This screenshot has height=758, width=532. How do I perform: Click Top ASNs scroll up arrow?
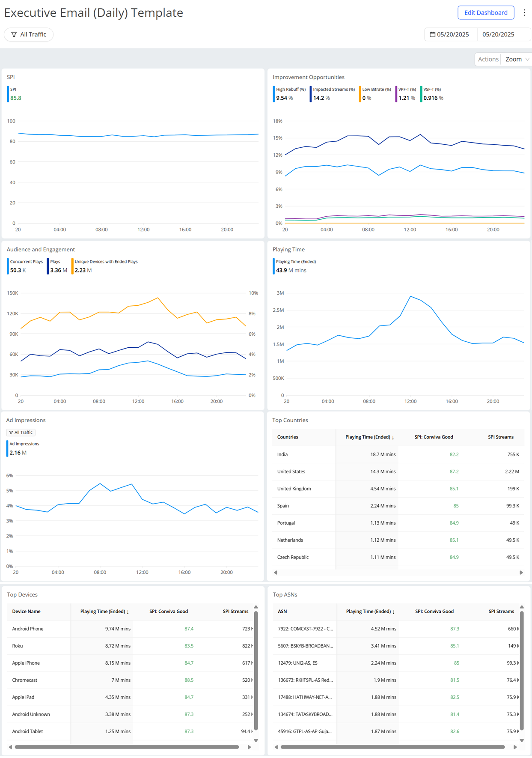522,607
